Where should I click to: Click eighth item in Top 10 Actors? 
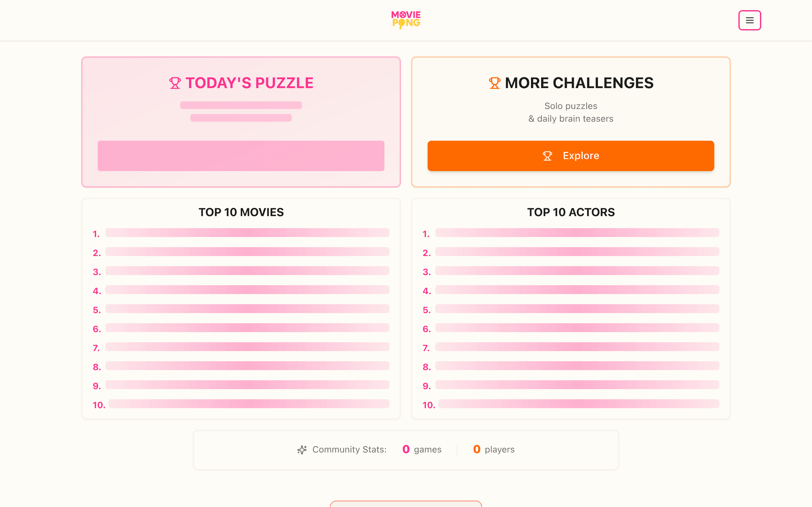[x=571, y=366]
